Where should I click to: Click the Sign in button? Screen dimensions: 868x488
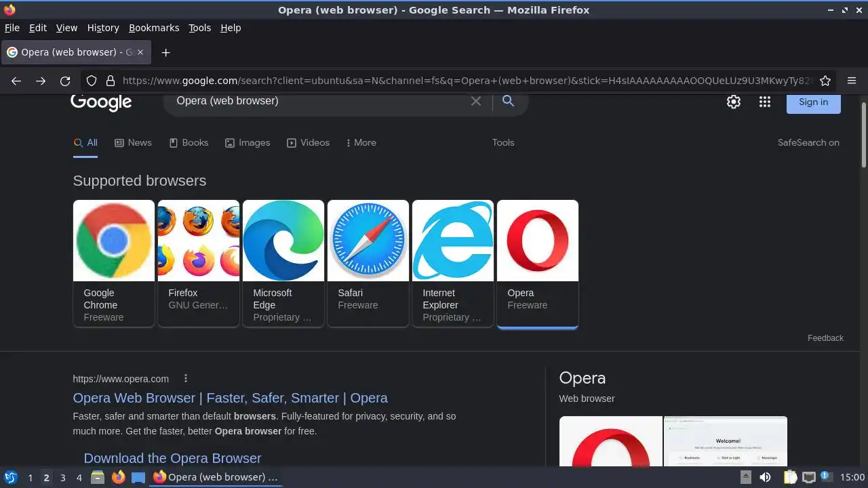pos(813,102)
